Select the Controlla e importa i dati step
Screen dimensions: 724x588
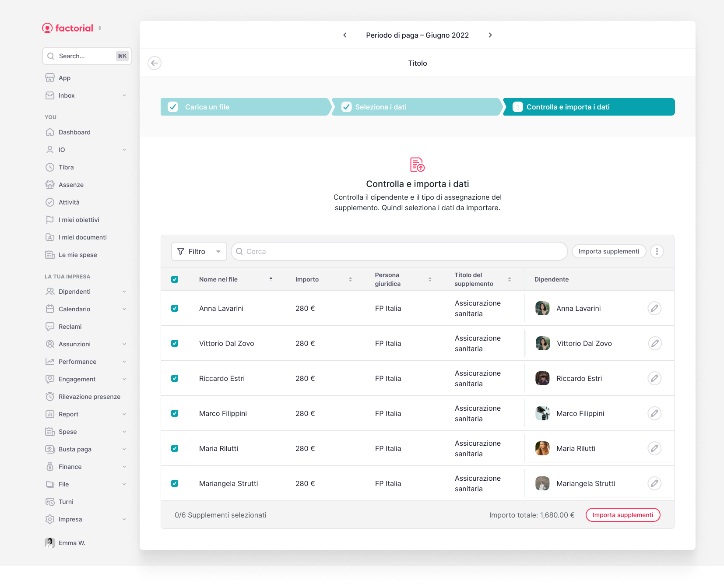pyautogui.click(x=589, y=107)
